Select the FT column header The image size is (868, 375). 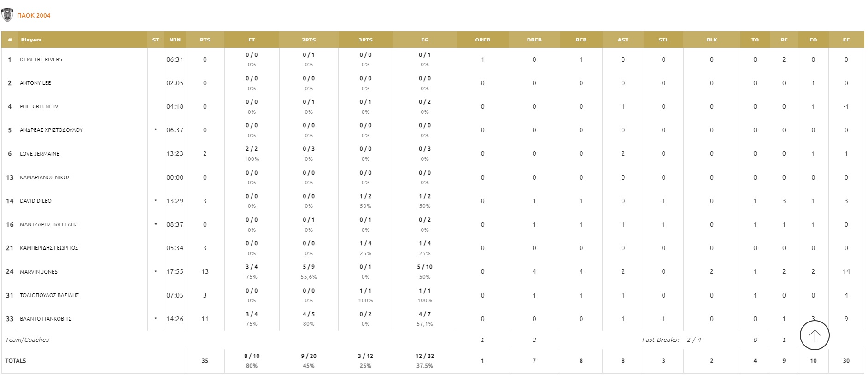click(252, 40)
